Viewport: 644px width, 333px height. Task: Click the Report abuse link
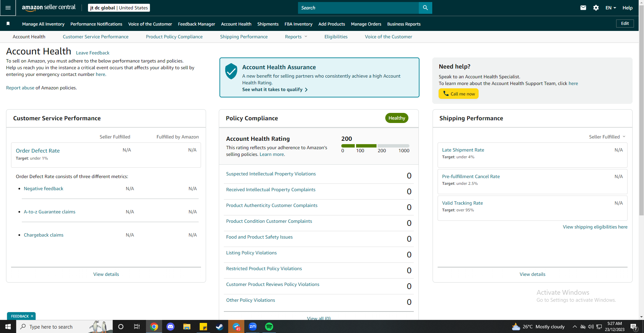tap(20, 88)
